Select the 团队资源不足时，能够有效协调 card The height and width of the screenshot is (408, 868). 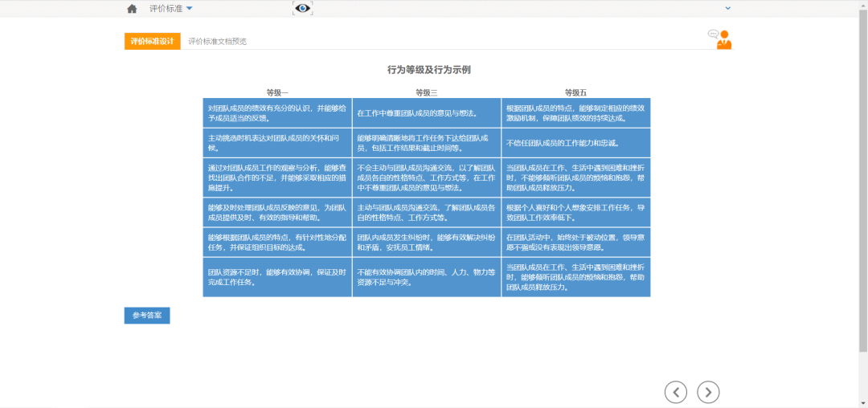277,277
